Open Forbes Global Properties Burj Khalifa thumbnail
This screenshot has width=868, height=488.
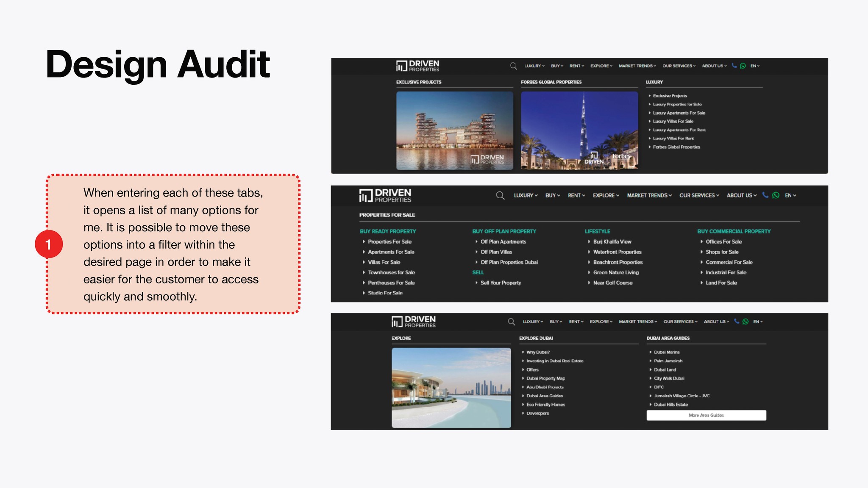579,130
